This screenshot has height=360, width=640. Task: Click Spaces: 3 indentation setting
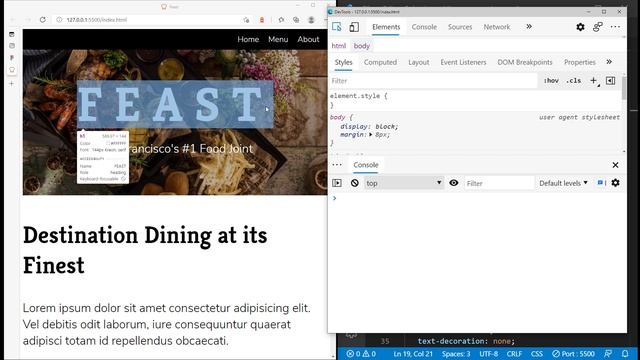pyautogui.click(x=456, y=354)
